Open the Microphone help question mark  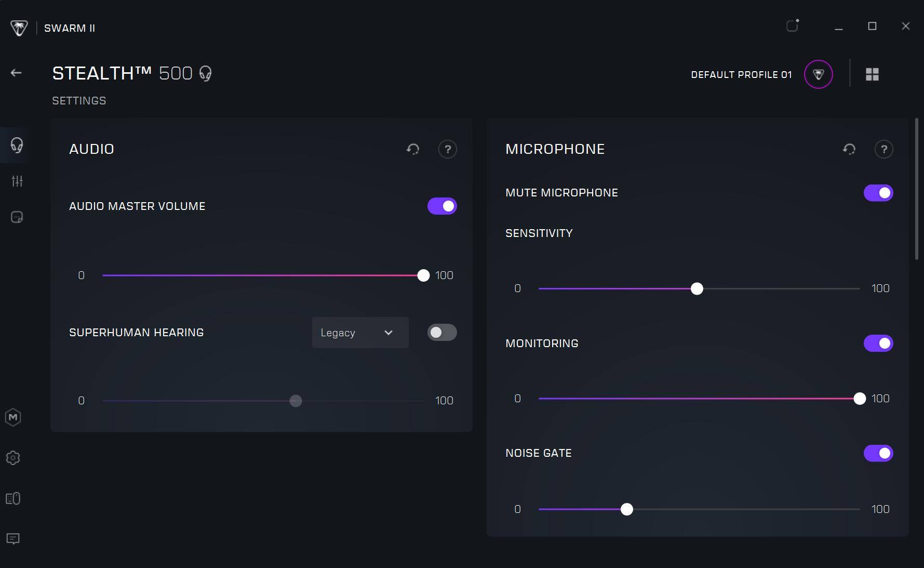883,149
